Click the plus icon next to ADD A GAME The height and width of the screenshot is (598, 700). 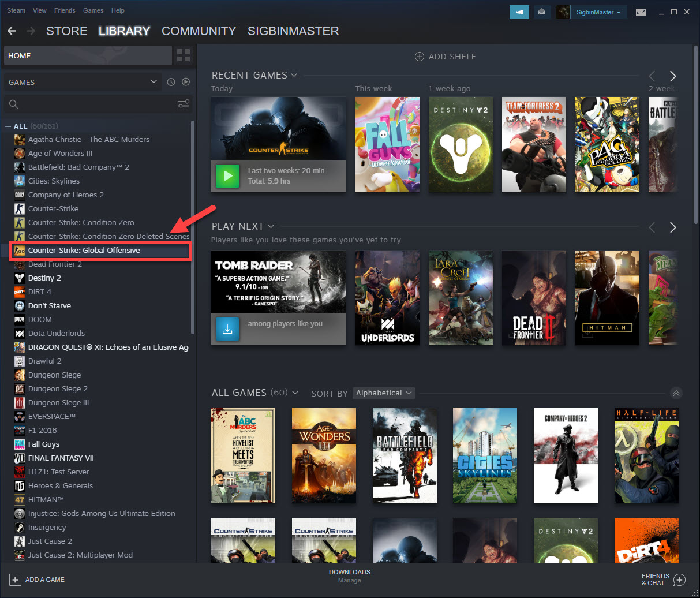(15, 580)
